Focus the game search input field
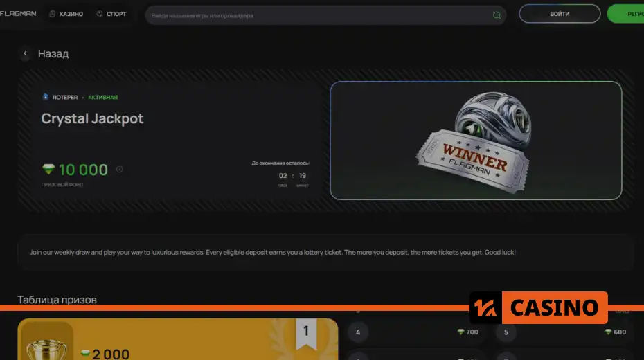The width and height of the screenshot is (644, 360). [x=325, y=15]
